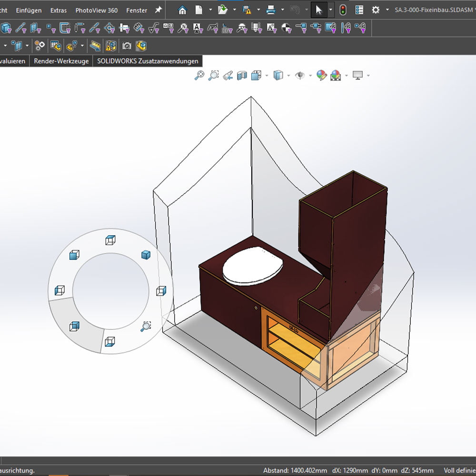476x476 pixels.
Task: Click Zoom to Area in the gesture wheel
Action: pyautogui.click(x=146, y=326)
